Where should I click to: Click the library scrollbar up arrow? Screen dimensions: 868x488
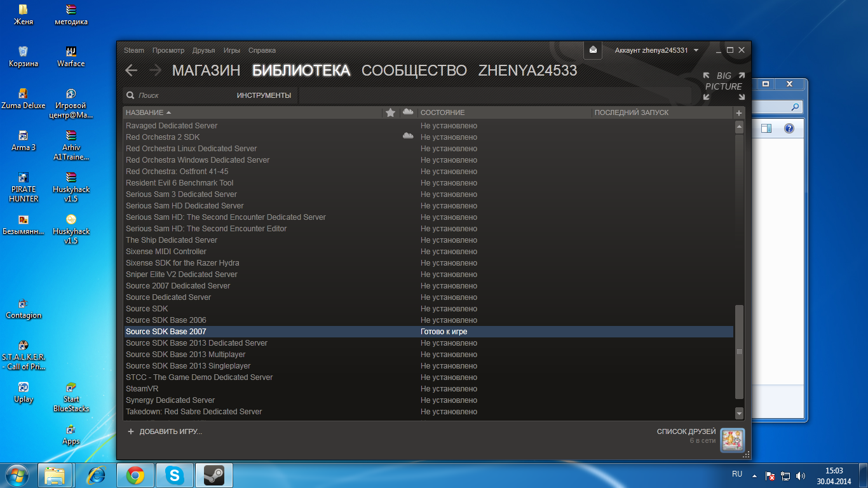click(x=739, y=127)
